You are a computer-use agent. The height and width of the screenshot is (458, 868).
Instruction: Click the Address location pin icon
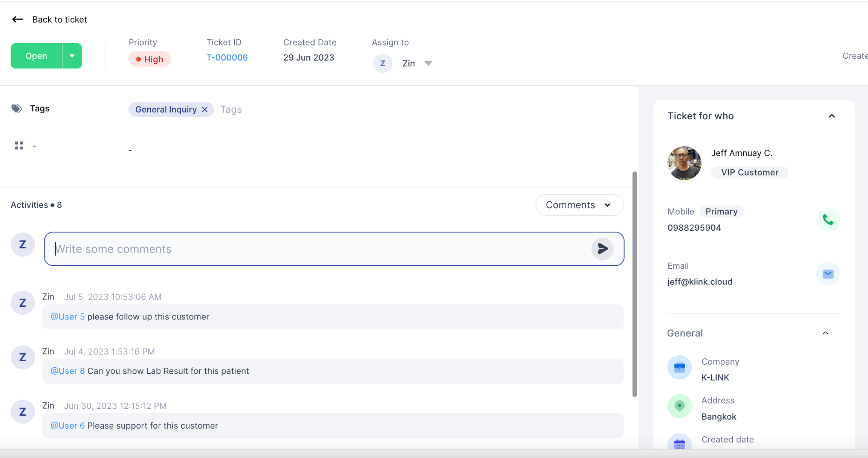pyautogui.click(x=679, y=406)
